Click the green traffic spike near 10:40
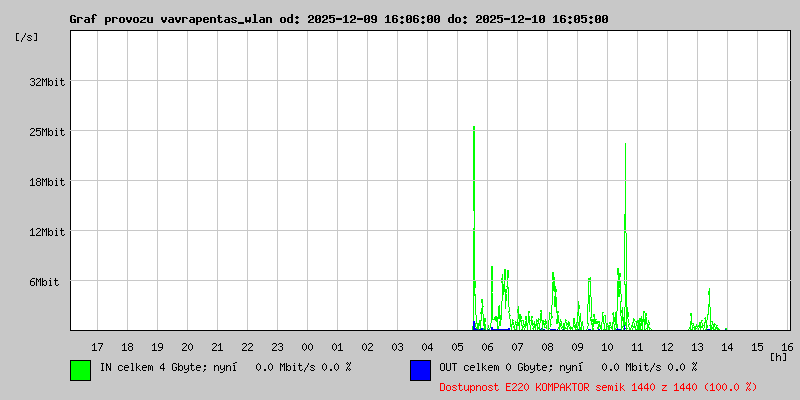Screen dimensions: 800x400 [x=625, y=235]
